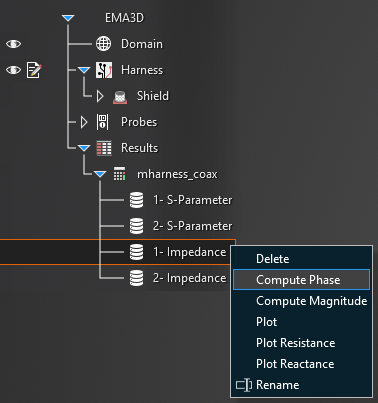The width and height of the screenshot is (378, 403).
Task: Collapse the Results tree node
Action: pyautogui.click(x=84, y=148)
